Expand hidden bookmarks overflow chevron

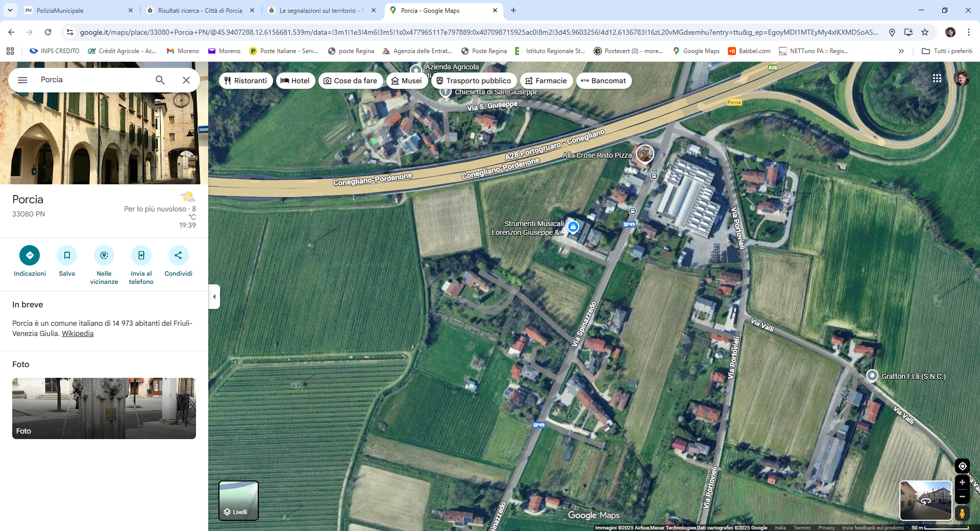[901, 51]
